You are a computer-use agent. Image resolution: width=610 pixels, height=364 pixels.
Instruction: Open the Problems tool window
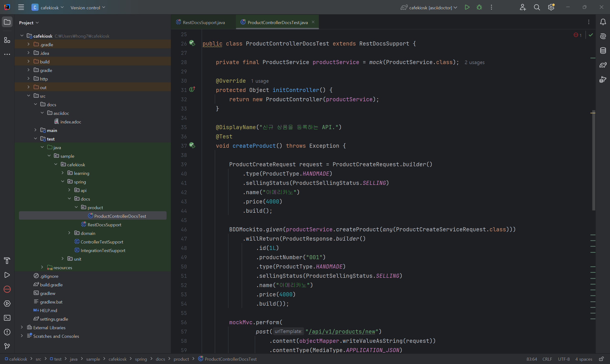[x=7, y=332]
